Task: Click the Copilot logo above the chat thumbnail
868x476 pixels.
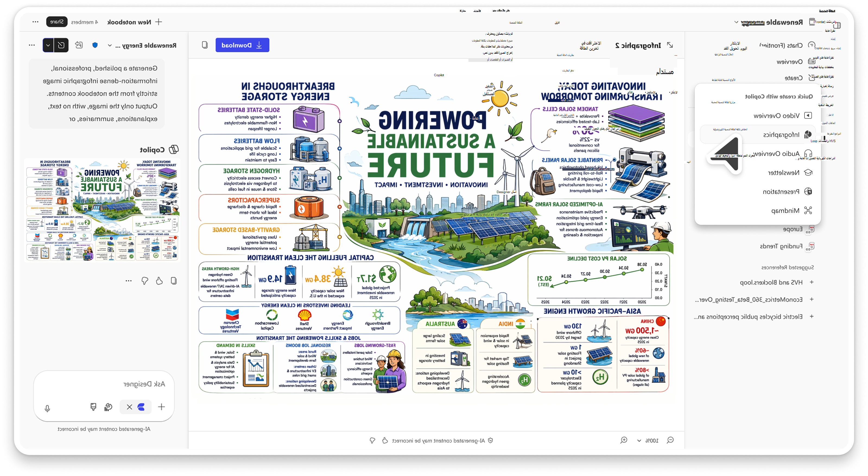Action: pyautogui.click(x=173, y=149)
